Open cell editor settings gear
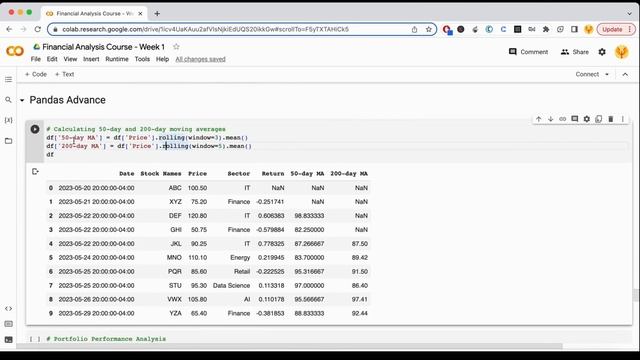The image size is (640, 360). tap(587, 119)
